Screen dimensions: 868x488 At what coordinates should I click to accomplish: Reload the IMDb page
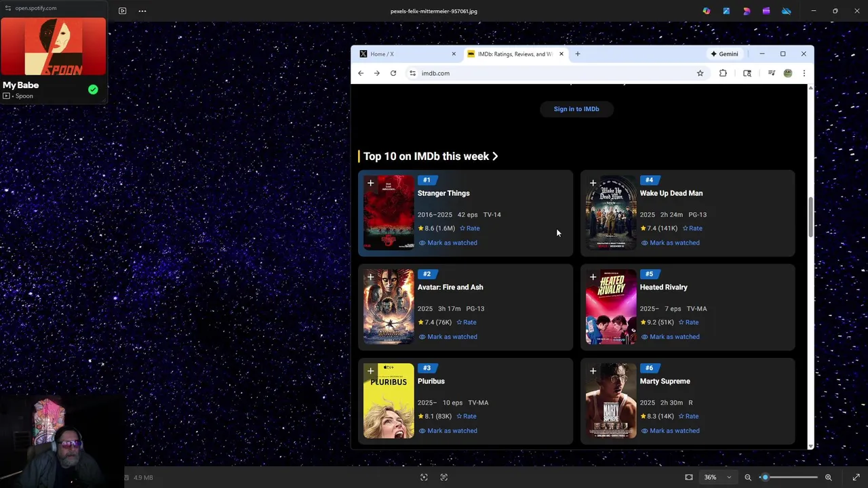click(393, 73)
